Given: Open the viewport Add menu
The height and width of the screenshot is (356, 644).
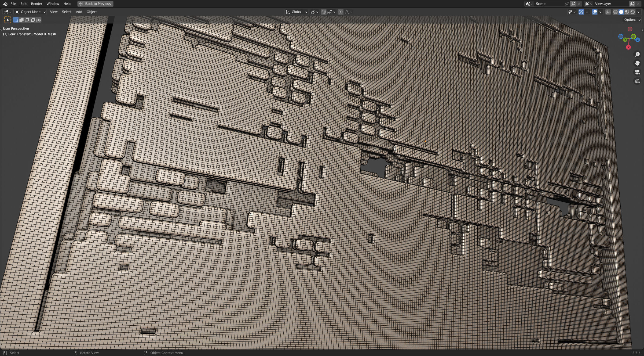Looking at the screenshot, I should (79, 12).
